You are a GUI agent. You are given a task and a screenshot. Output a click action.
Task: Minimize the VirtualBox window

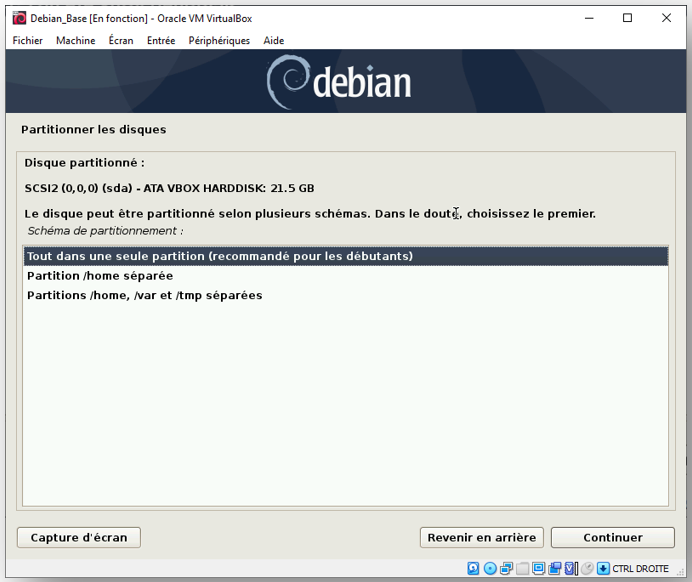tap(589, 18)
